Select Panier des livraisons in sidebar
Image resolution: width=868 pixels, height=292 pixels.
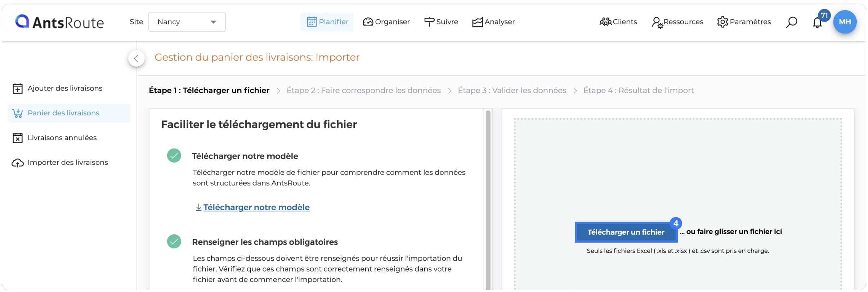click(x=69, y=113)
